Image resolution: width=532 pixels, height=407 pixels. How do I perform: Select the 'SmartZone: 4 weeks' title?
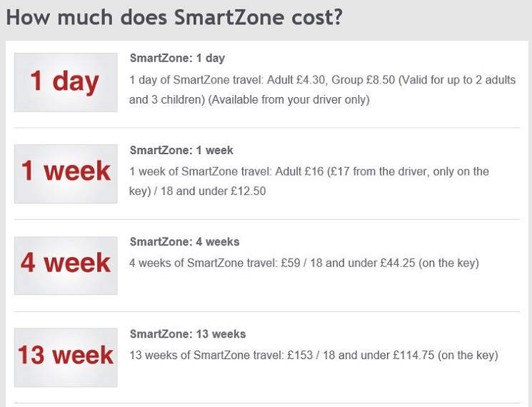tap(184, 242)
